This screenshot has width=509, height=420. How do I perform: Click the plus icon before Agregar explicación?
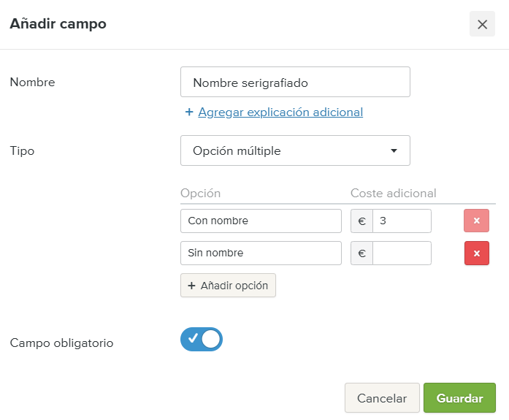tap(189, 112)
